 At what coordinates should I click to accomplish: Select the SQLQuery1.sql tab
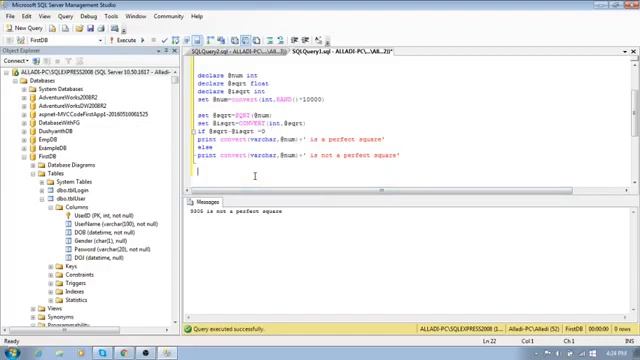(x=342, y=51)
